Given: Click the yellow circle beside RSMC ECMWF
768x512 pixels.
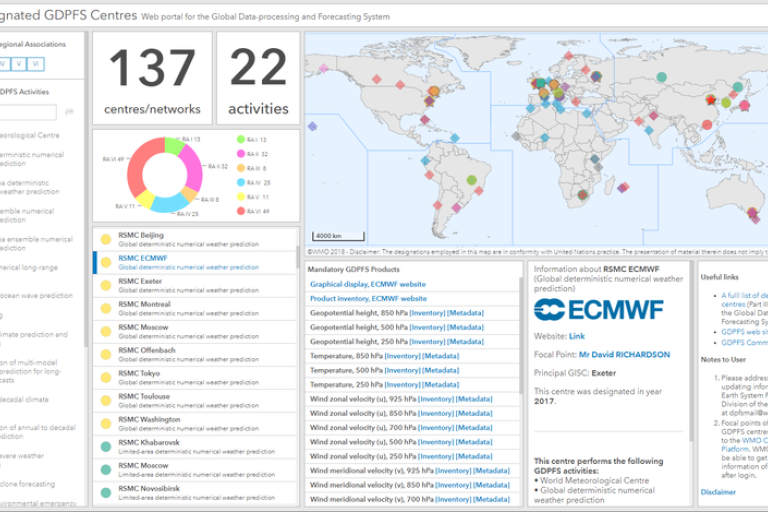Looking at the screenshot, I should 106,263.
